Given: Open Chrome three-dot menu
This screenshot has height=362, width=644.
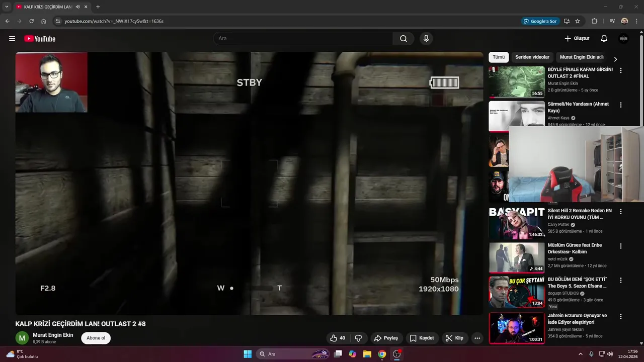Looking at the screenshot, I should click(x=636, y=21).
